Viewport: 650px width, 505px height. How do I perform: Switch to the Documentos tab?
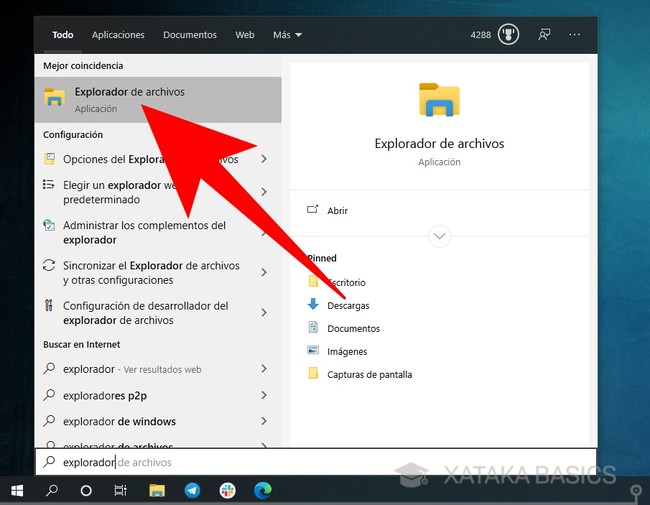click(190, 35)
